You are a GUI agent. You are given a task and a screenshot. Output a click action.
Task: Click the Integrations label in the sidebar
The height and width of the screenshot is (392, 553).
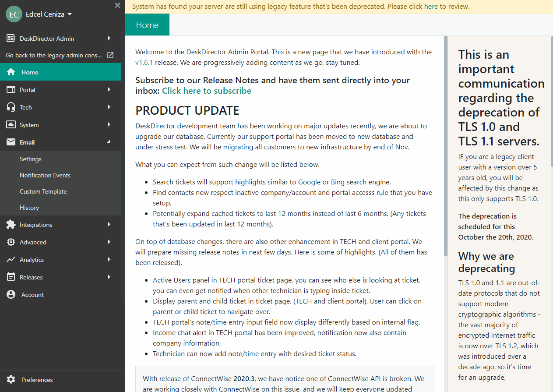point(36,225)
